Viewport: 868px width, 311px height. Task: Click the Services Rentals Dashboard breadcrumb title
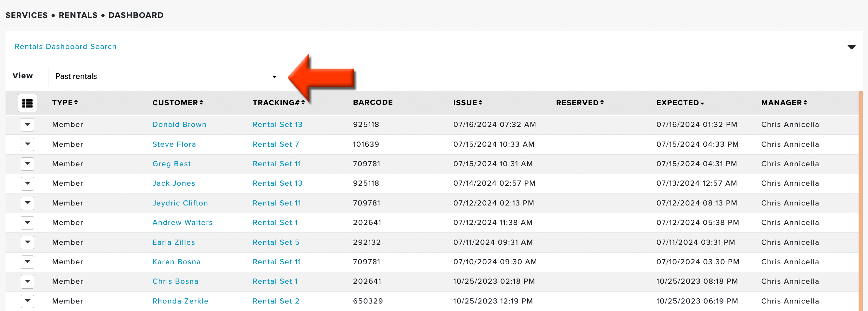click(x=84, y=15)
